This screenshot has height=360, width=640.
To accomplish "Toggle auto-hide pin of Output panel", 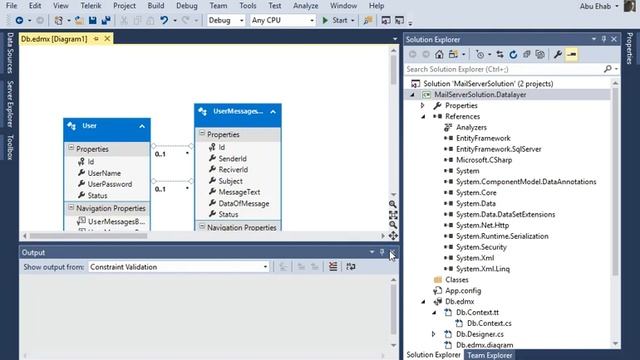I will (x=382, y=252).
